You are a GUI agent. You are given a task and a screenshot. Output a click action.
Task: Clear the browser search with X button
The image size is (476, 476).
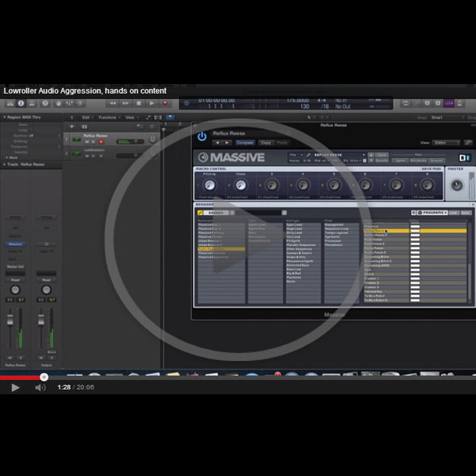284,213
